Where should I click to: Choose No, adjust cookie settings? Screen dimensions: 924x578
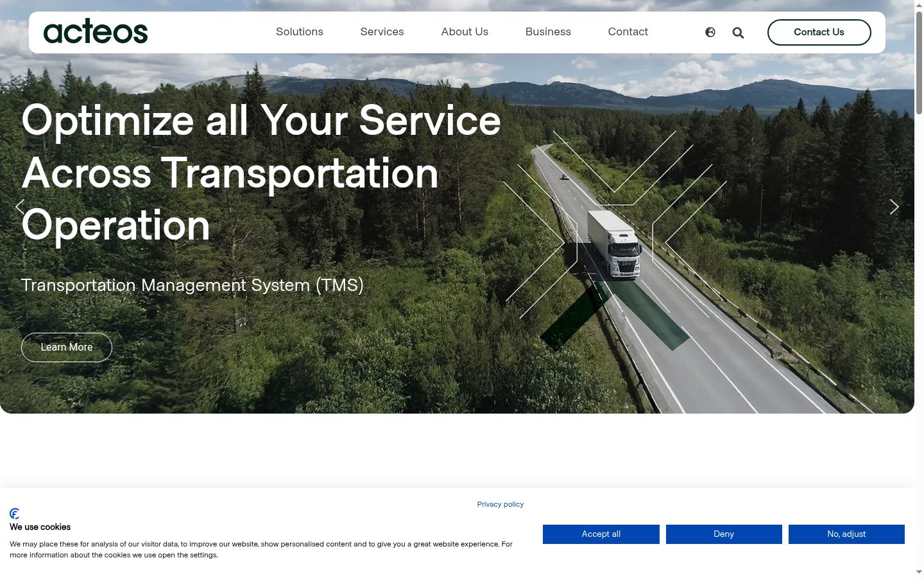pos(846,534)
